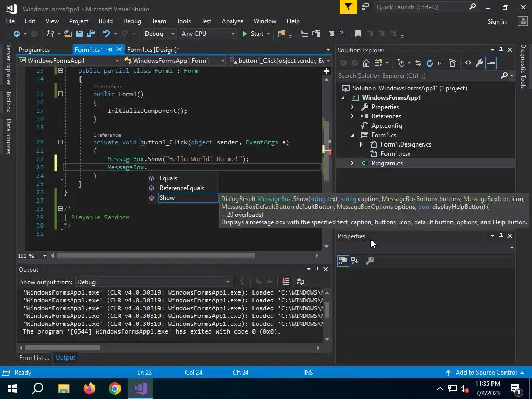Image resolution: width=532 pixels, height=399 pixels.
Task: Open the Any CPU platform dropdown
Action: point(208,34)
